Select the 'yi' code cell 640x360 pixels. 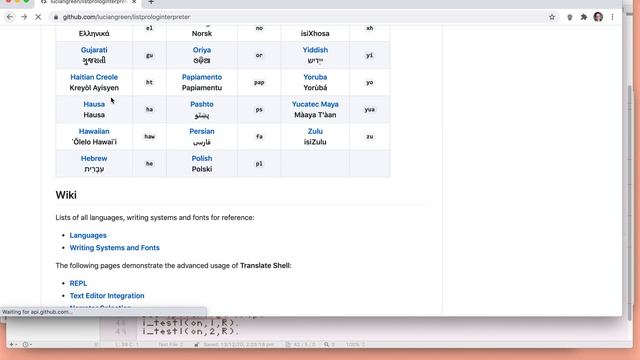click(x=369, y=55)
